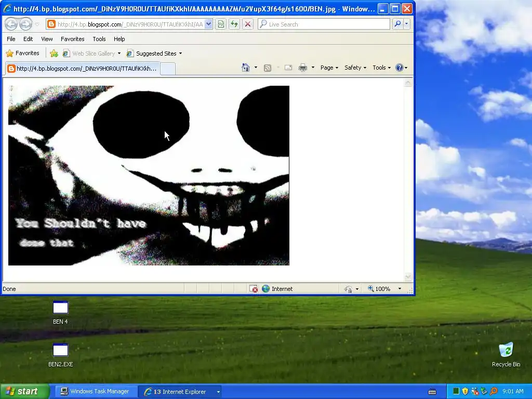This screenshot has height=399, width=532.
Task: Expand the address bar history dropdown
Action: tap(209, 24)
